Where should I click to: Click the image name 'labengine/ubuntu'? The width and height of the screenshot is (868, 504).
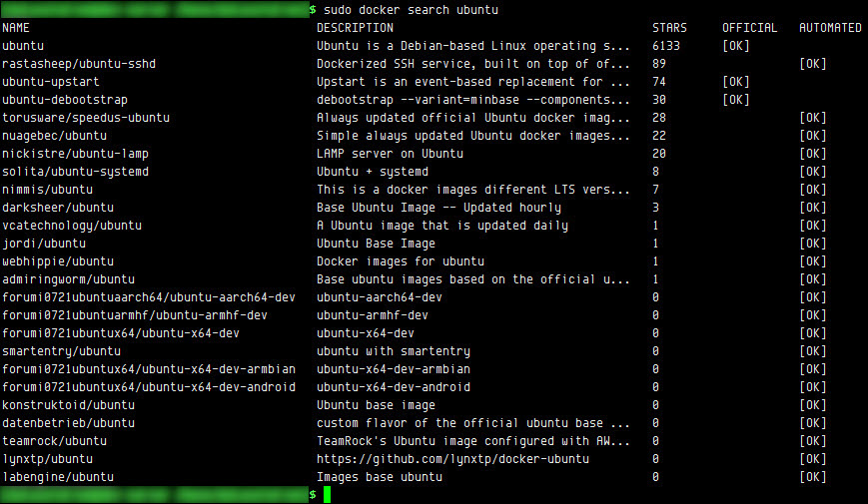[x=58, y=477]
